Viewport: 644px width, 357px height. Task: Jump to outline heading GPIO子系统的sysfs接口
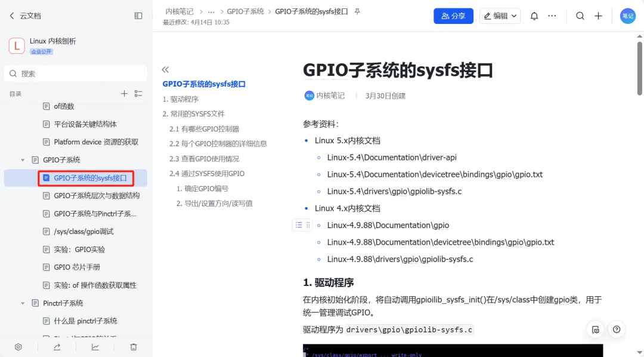click(x=204, y=84)
